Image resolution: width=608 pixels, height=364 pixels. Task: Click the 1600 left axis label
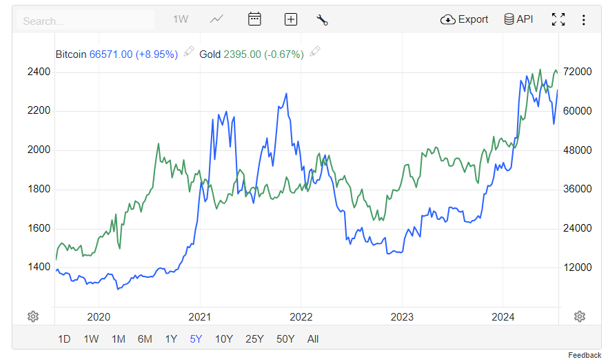pos(39,228)
